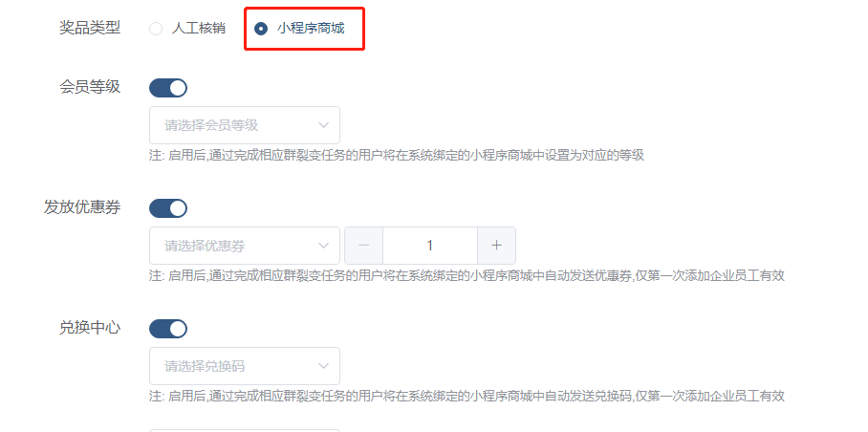Select the 人工核销 radio option
The image size is (868, 432).
click(x=186, y=29)
